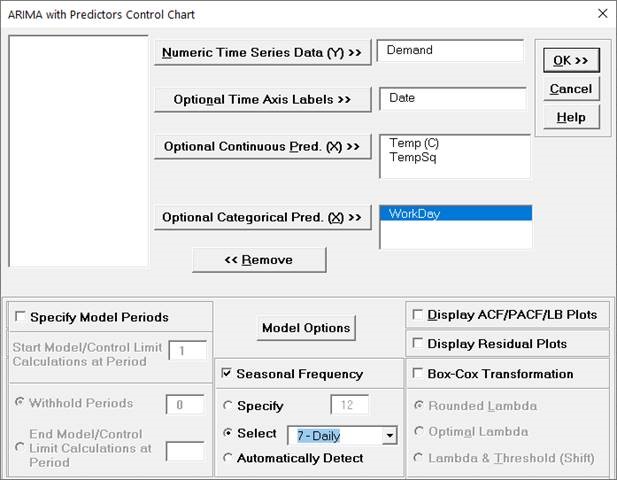Close the dialog with the X button

pos(601,14)
